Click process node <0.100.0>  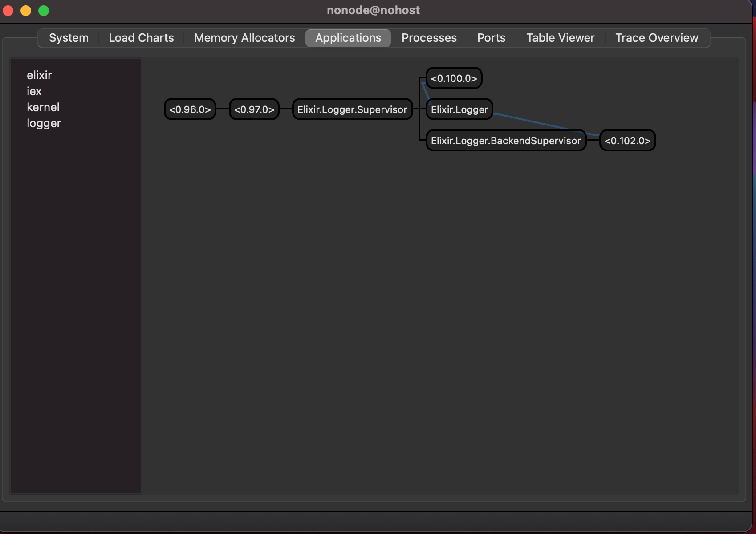pyautogui.click(x=454, y=78)
